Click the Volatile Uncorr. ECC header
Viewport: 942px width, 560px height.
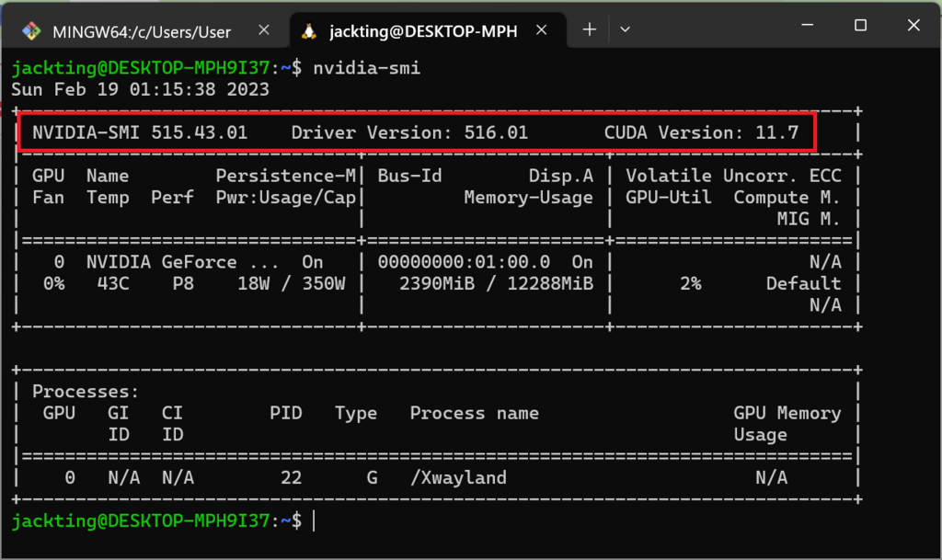(x=733, y=176)
